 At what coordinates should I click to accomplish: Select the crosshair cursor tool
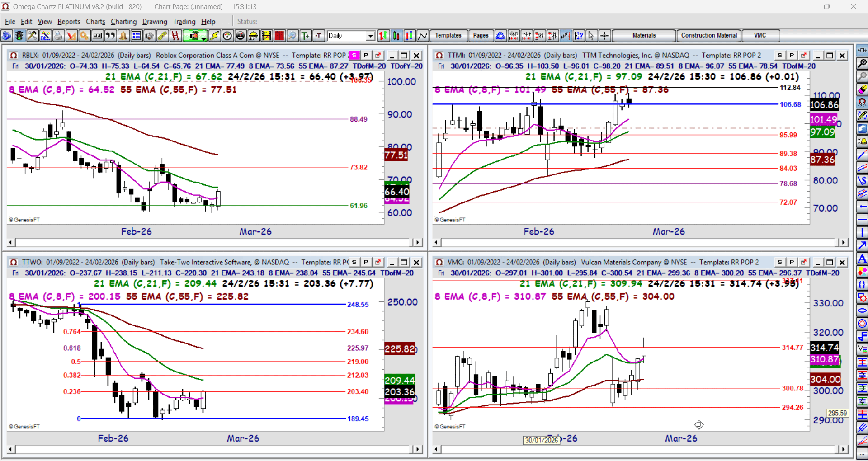[604, 36]
